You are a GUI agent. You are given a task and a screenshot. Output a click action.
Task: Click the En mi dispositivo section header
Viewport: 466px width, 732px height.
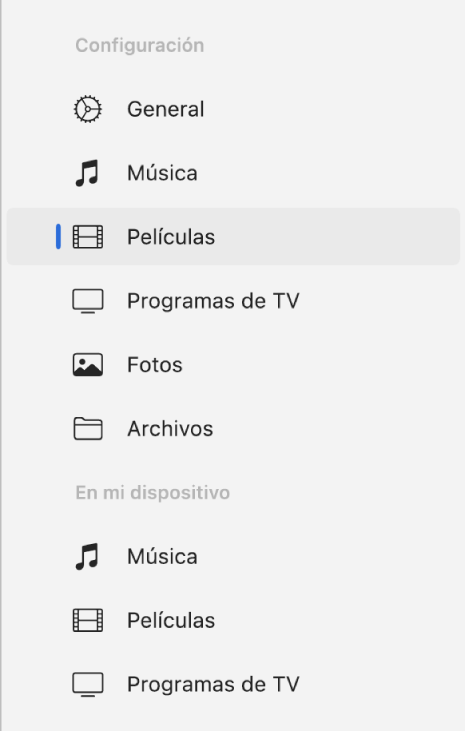point(153,493)
